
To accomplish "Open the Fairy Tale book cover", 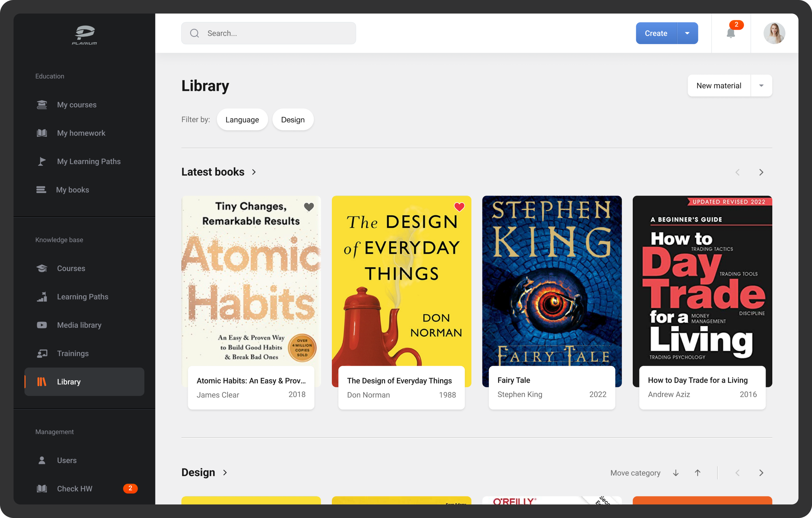I will point(552,281).
